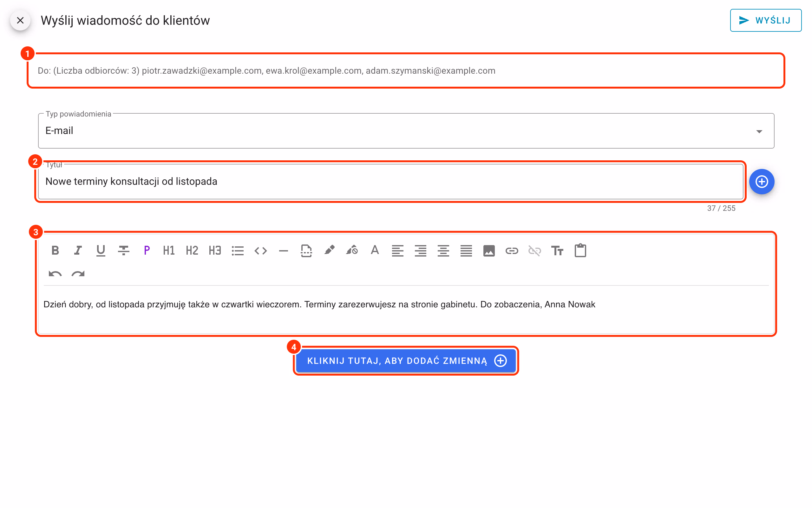Screen dimensions: 812x508
Task: Apply H3 heading style
Action: tap(215, 251)
